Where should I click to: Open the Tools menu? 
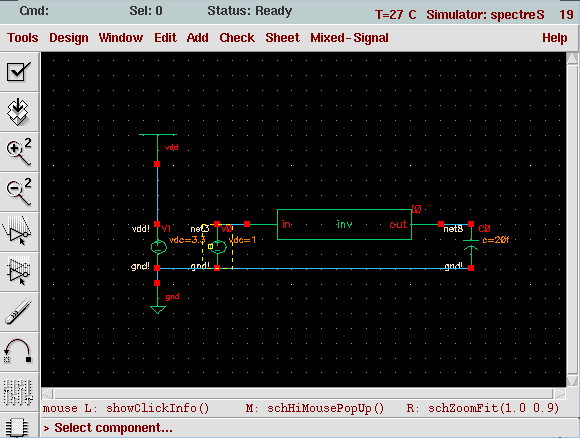point(23,38)
